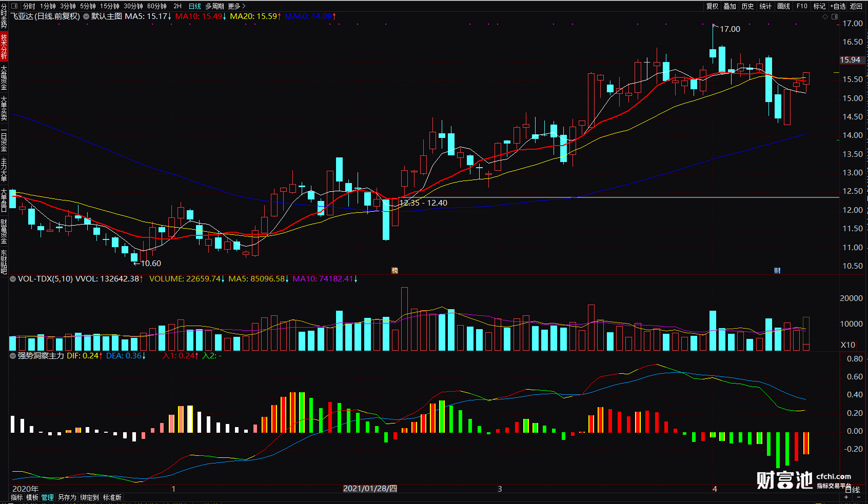Click the MA20: 15.59 indicator label

(255, 16)
